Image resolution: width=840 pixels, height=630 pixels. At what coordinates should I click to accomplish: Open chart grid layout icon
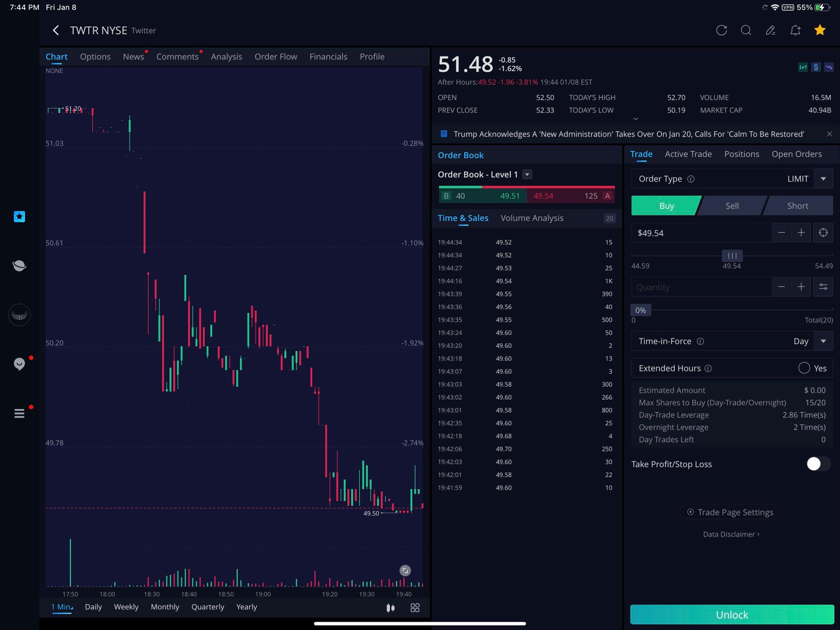tap(415, 608)
